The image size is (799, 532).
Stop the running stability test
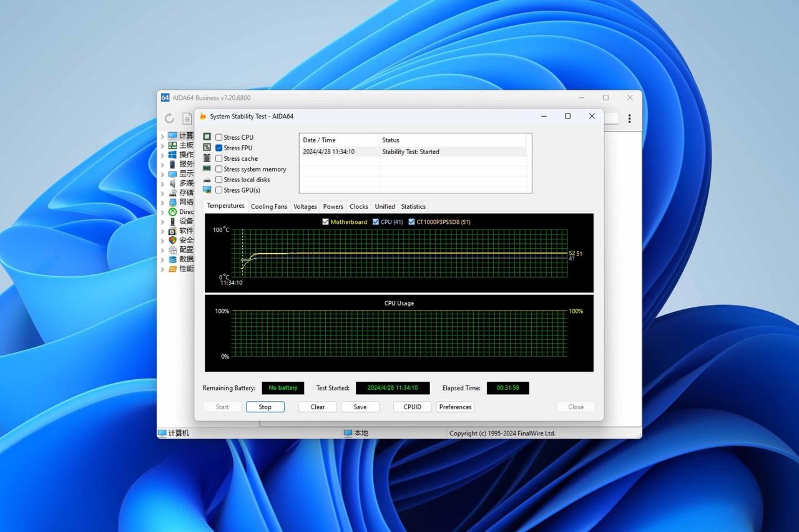[265, 407]
